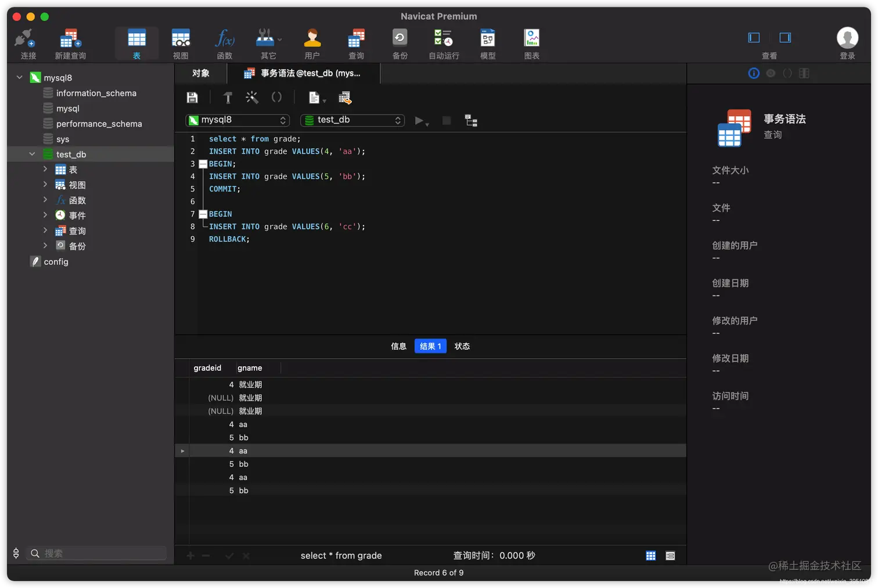Open the 备份 backup toolbar icon
Viewport: 878px width, 588px height.
click(400, 44)
